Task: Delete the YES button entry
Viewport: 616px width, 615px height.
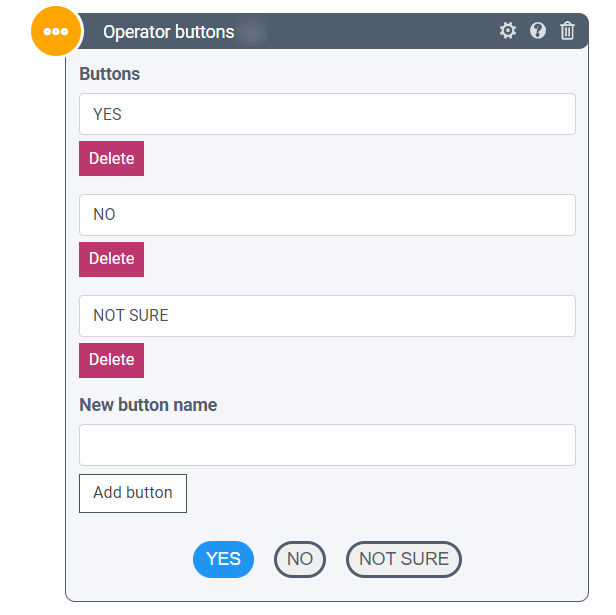Action: (111, 158)
